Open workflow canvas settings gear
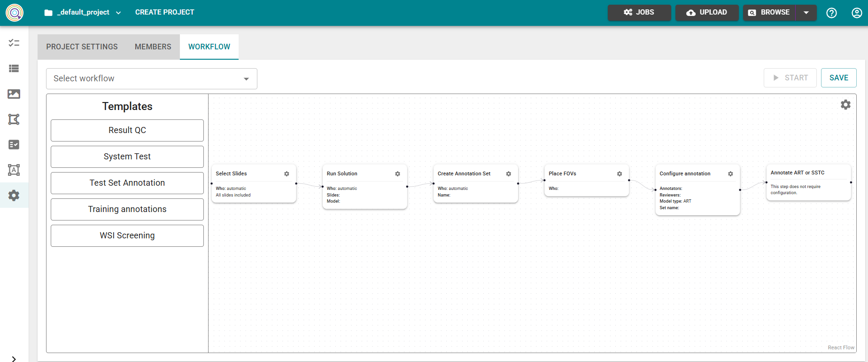 tap(845, 105)
